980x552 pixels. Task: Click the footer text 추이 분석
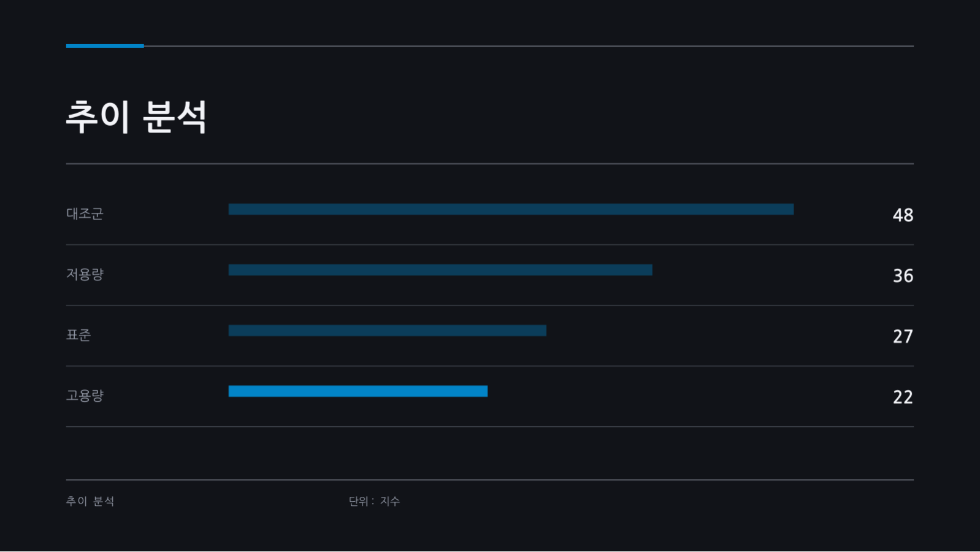pyautogui.click(x=90, y=501)
